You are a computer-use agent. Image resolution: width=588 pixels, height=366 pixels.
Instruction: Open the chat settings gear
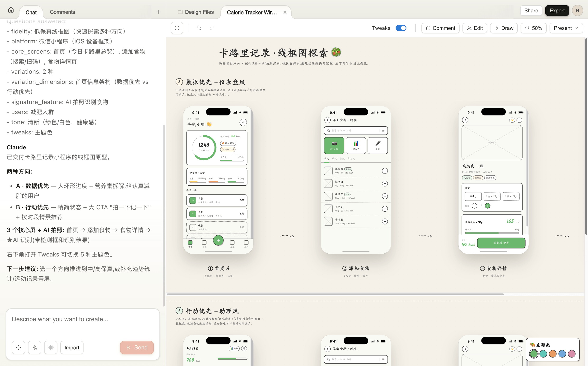[x=19, y=347]
